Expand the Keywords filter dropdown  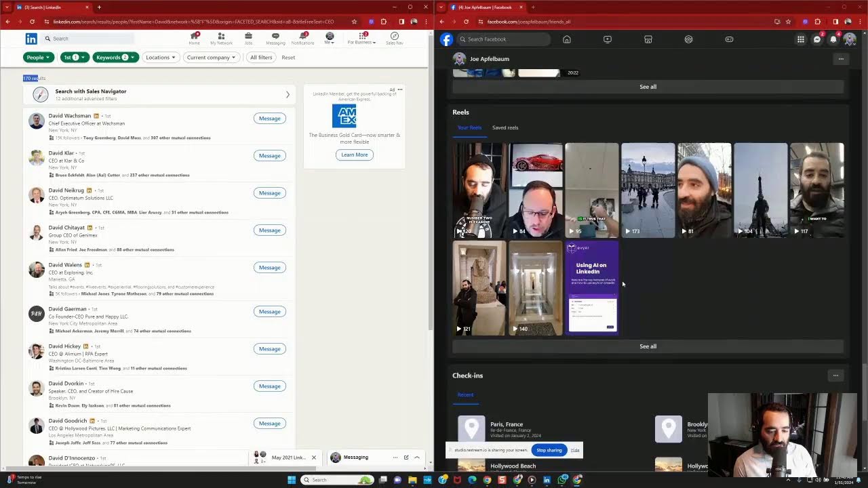(115, 58)
